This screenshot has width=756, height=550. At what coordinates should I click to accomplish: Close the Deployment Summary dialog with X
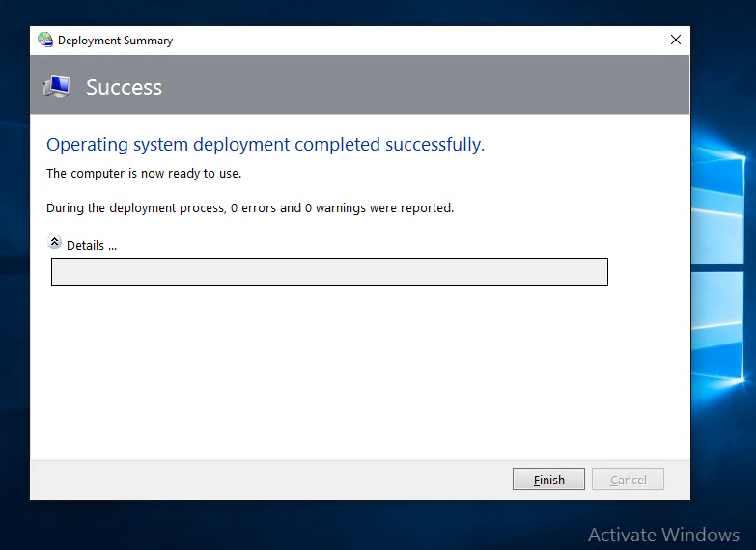coord(676,41)
